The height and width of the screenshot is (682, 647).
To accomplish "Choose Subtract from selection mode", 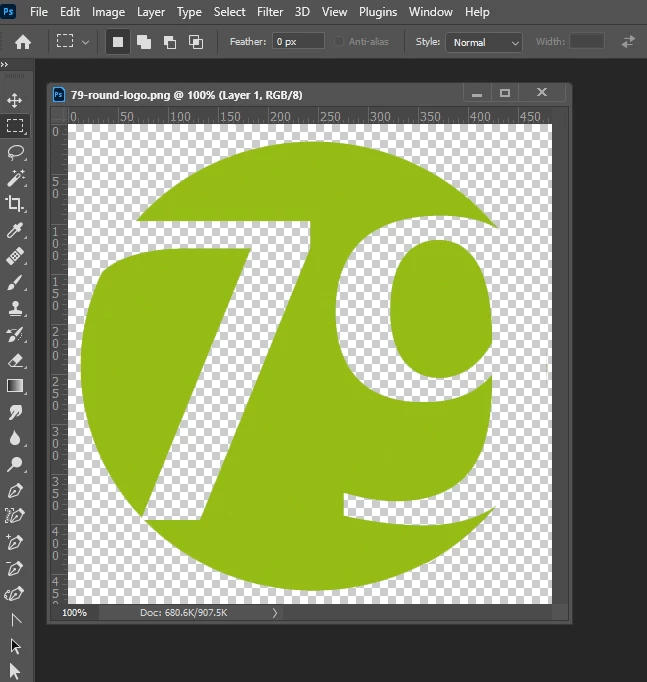I will pyautogui.click(x=170, y=42).
